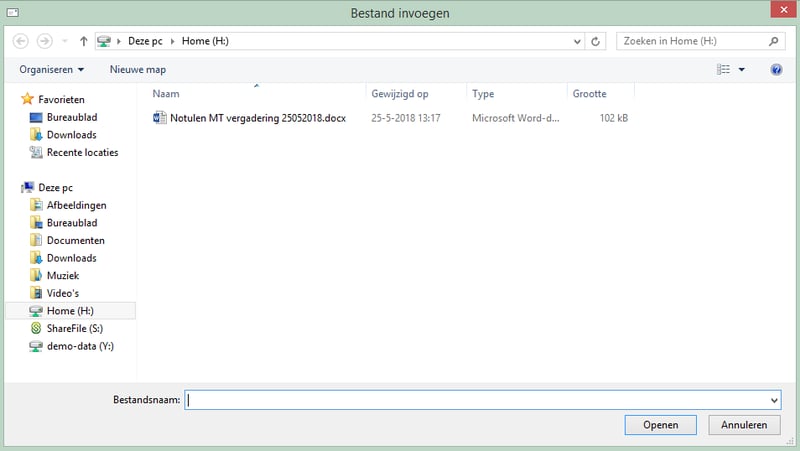Click the Recente locaties icon

[x=36, y=152]
